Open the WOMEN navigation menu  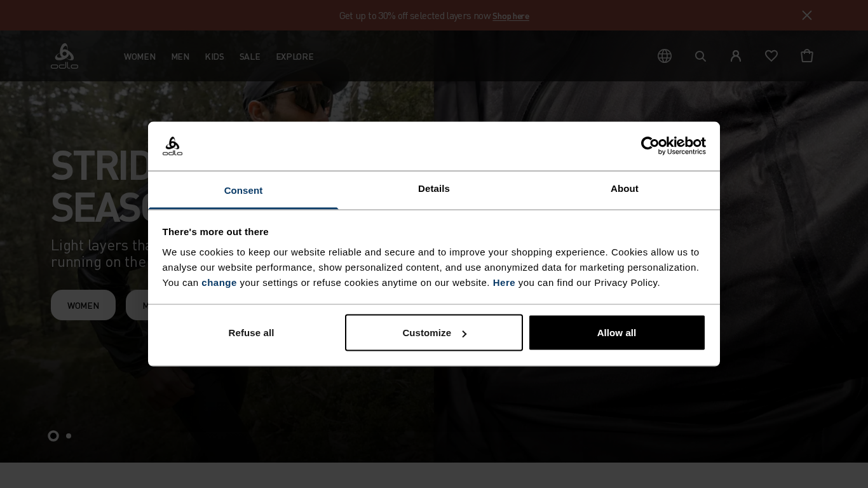[x=140, y=57]
